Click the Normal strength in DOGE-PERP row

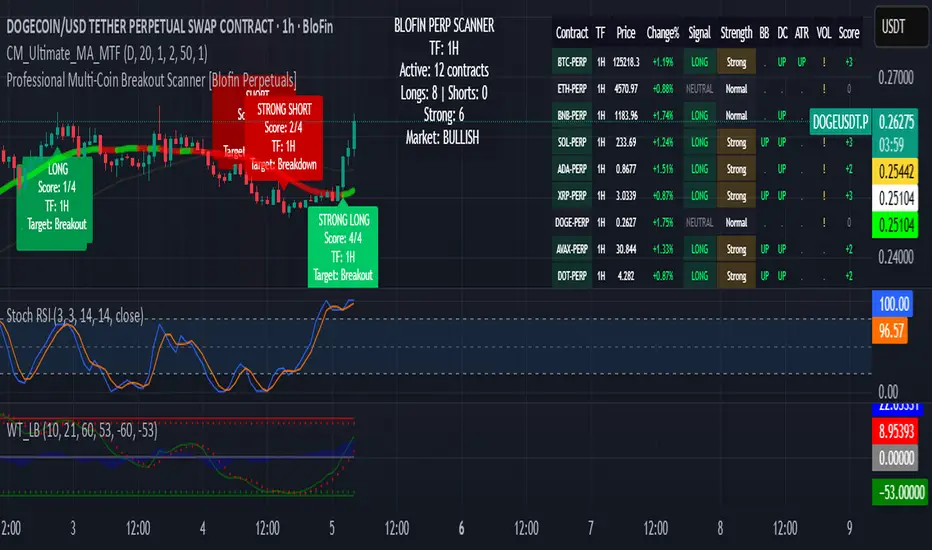pos(736,222)
